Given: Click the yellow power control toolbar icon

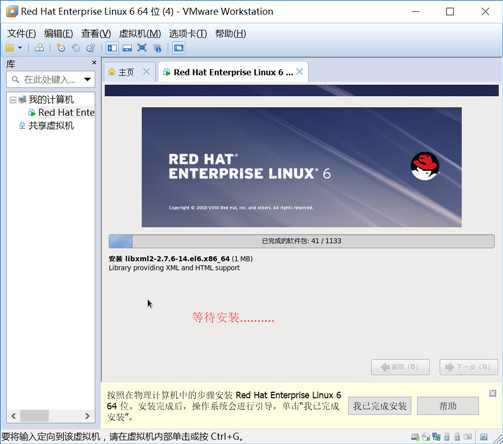Looking at the screenshot, I should pyautogui.click(x=10, y=48).
